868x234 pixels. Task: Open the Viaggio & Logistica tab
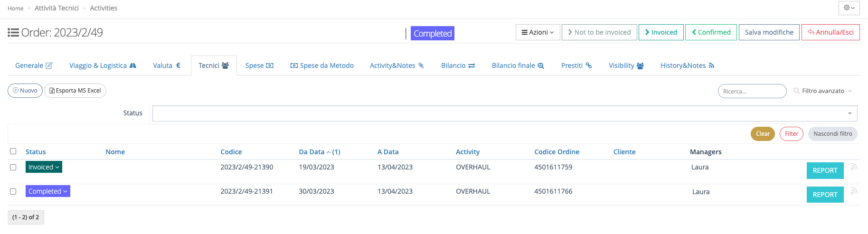[103, 66]
